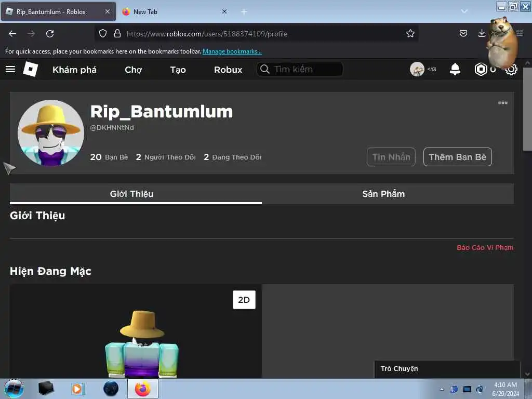Open the Sản Phẩm profile tab
The width and height of the screenshot is (532, 399).
click(x=388, y=194)
